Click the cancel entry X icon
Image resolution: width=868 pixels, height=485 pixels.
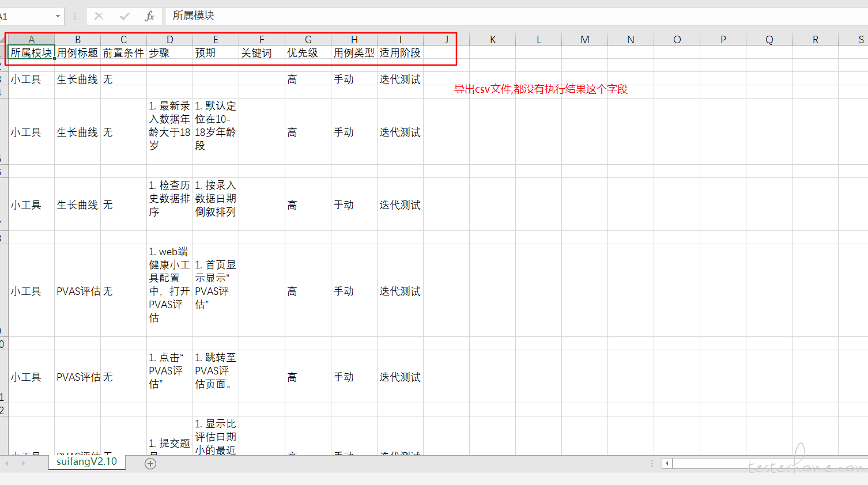pos(99,16)
